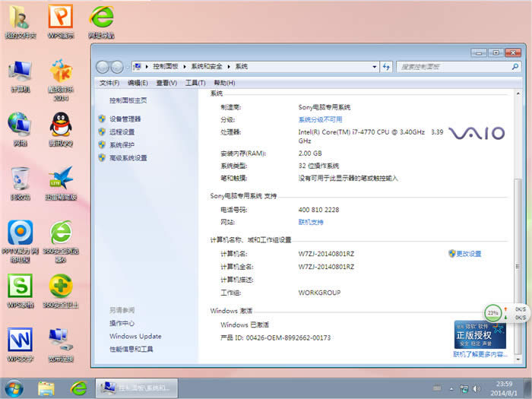Click the 23% floating speed monitor circle
This screenshot has width=532, height=399.
pyautogui.click(x=493, y=313)
